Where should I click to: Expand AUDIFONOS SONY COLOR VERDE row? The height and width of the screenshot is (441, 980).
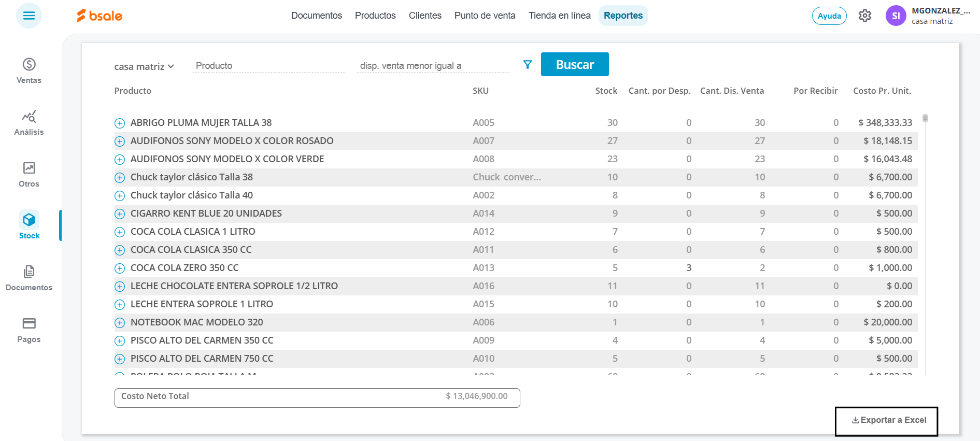pos(120,160)
